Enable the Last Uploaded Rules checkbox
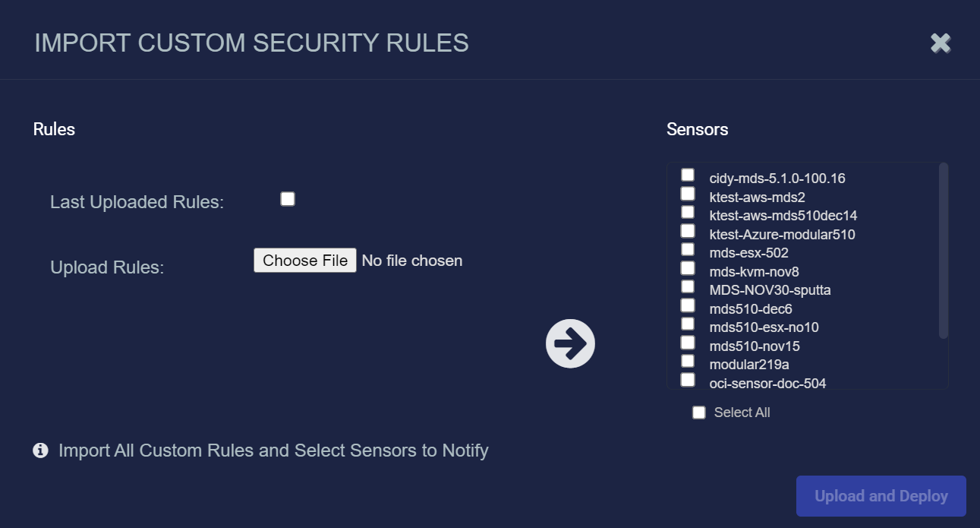The image size is (980, 528). 287,198
